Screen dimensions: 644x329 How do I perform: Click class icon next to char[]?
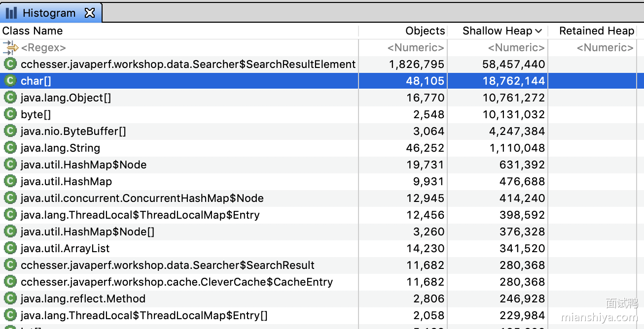(10, 81)
